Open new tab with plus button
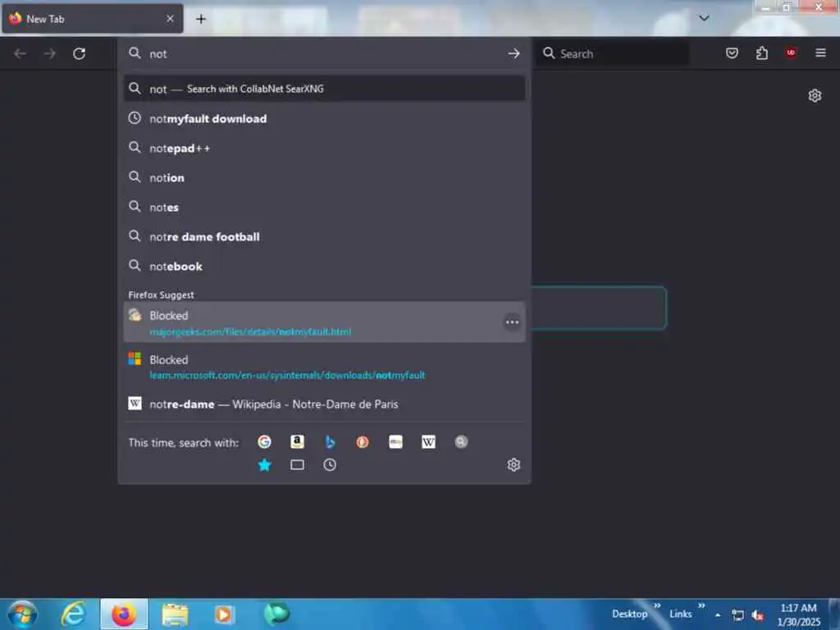The height and width of the screenshot is (630, 840). [201, 19]
